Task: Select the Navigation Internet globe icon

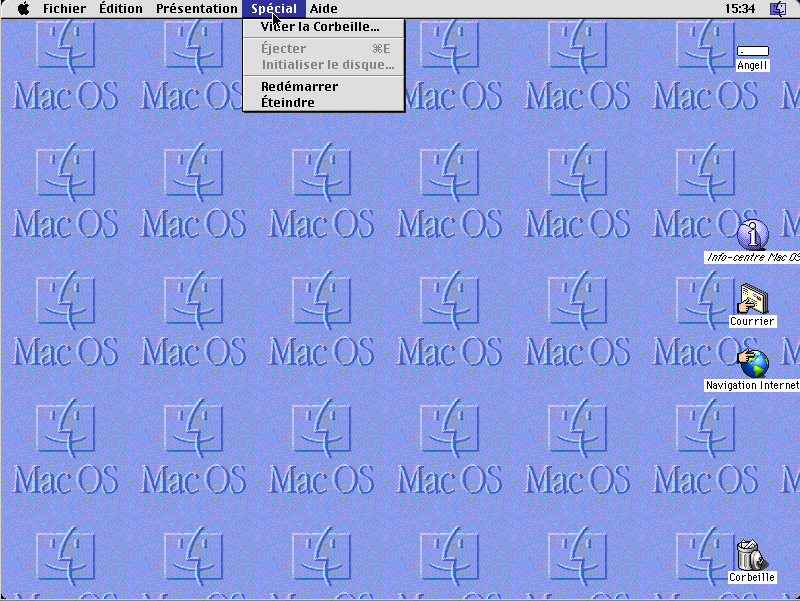Action: 753,363
